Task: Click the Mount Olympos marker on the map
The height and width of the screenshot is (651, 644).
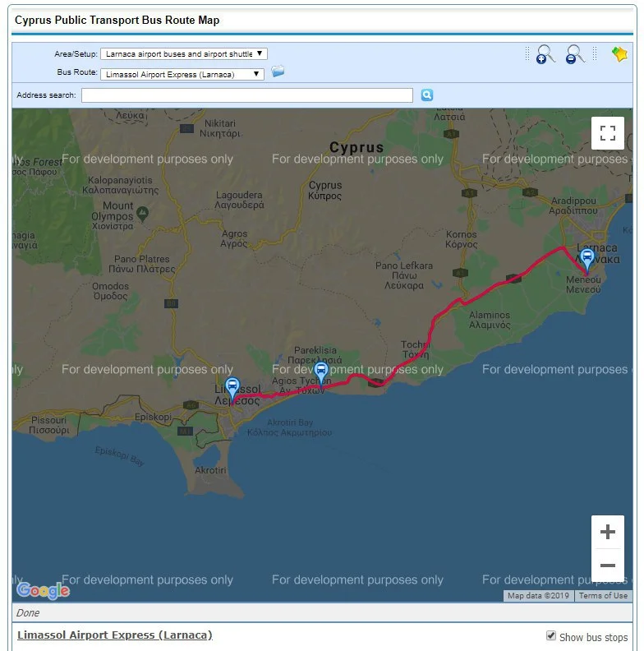Action: tap(143, 214)
